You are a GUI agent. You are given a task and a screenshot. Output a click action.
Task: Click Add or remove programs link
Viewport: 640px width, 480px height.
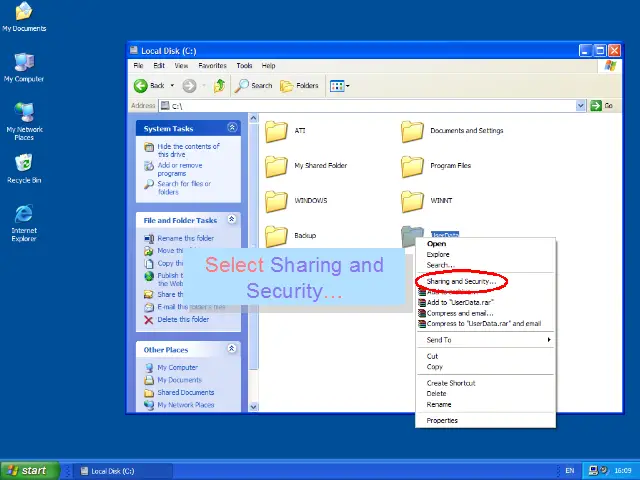click(180, 169)
